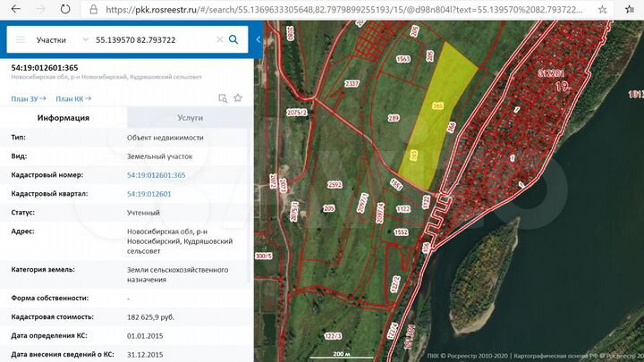Click the find-on-map icon beside the star
The width and height of the screenshot is (644, 362).
(223, 98)
